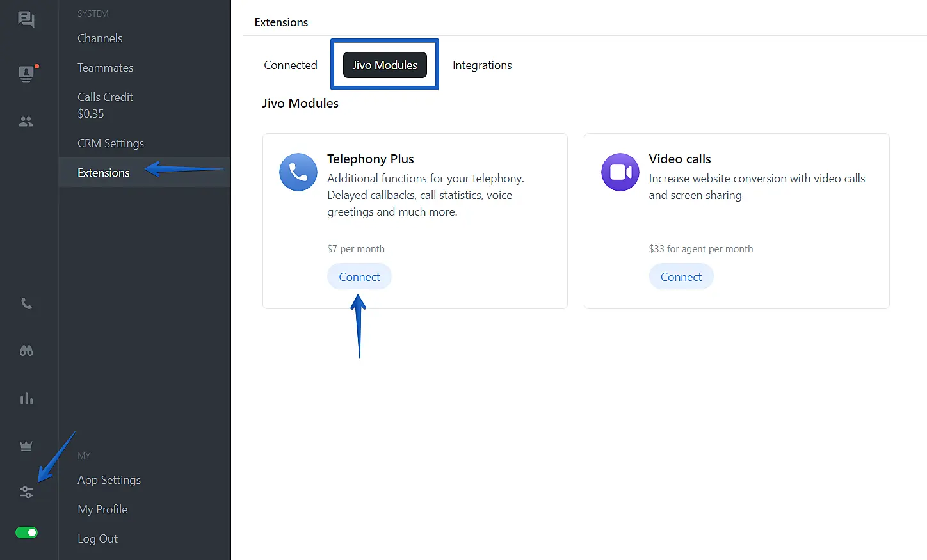This screenshot has height=560, width=927.
Task: Click the Telephony Plus phone icon
Action: point(298,172)
